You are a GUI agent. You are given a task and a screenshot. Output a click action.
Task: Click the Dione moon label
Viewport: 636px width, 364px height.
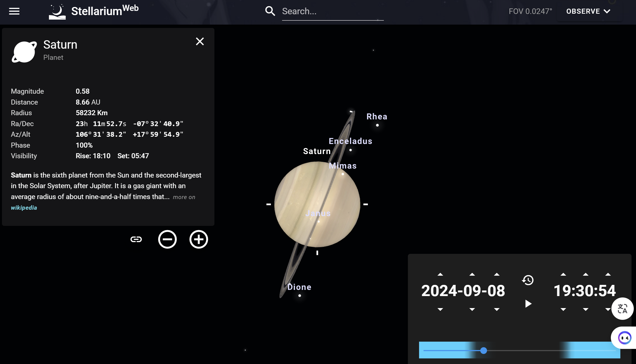299,287
